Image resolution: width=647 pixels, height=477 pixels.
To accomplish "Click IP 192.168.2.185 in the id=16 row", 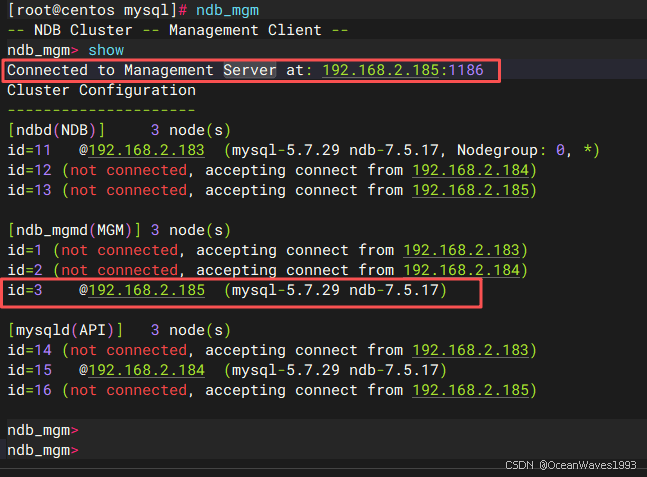I will [x=471, y=390].
